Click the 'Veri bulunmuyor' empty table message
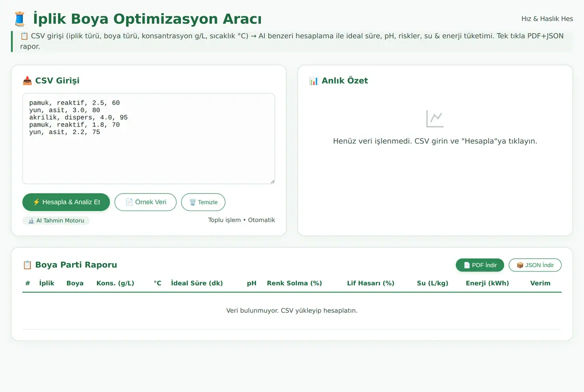Image resolution: width=584 pixels, height=392 pixels. pyautogui.click(x=292, y=310)
